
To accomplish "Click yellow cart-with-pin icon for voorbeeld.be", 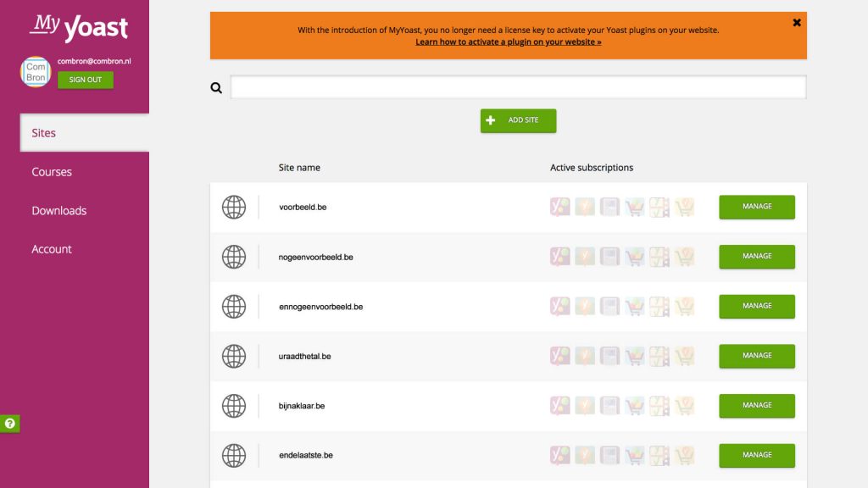I will click(x=684, y=207).
